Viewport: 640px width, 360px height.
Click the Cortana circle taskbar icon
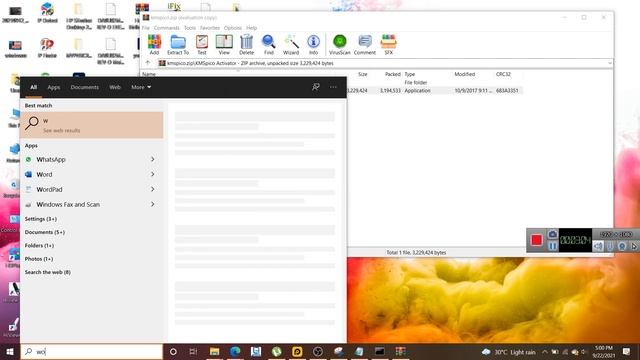pyautogui.click(x=173, y=351)
